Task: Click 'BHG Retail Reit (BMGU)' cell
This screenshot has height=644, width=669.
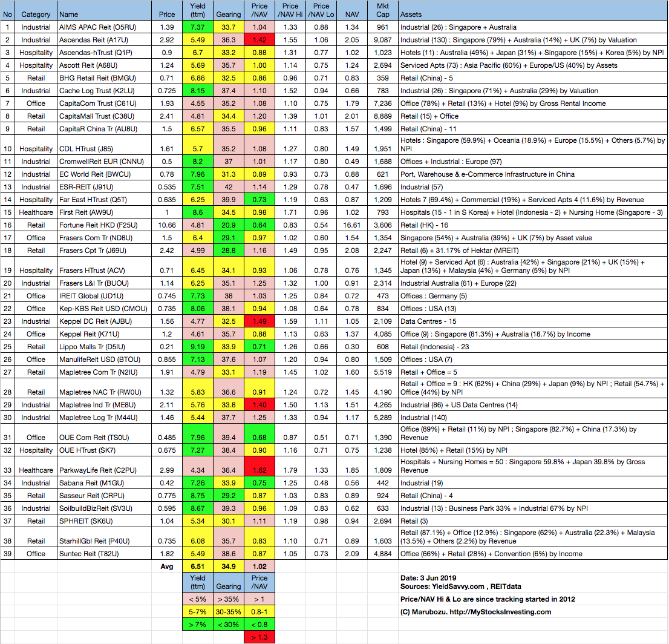Action: 104,78
